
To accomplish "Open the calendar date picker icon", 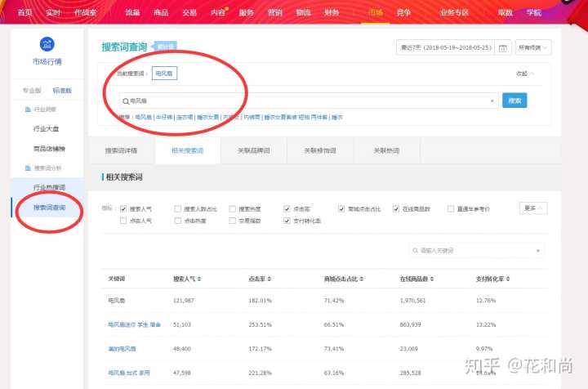I will coord(503,48).
